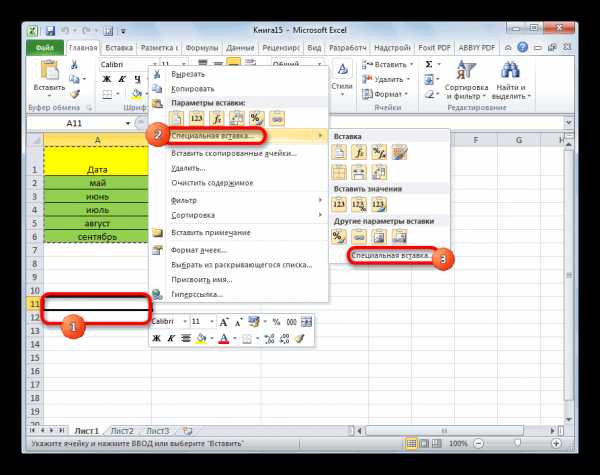Open the Найти и выделить dropdown
The height and width of the screenshot is (475, 600).
[511, 81]
